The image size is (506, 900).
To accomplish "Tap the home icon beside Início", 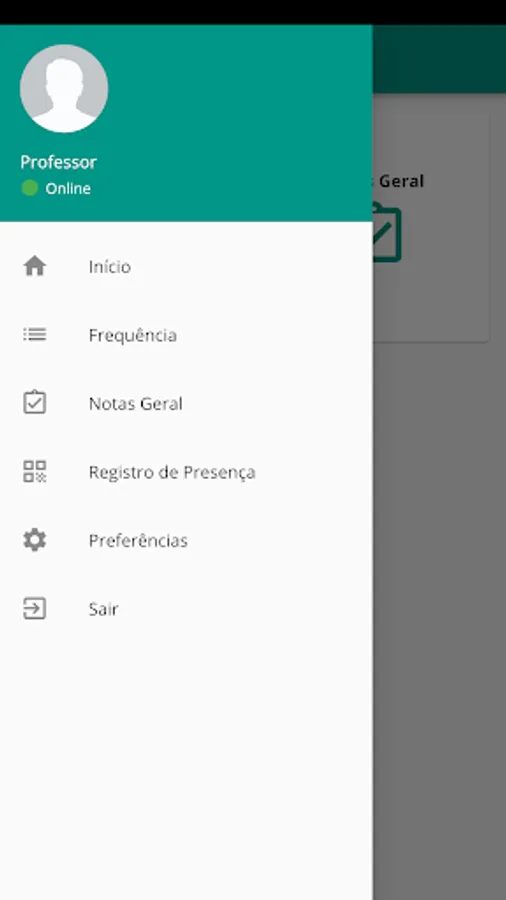I will tap(34, 266).
